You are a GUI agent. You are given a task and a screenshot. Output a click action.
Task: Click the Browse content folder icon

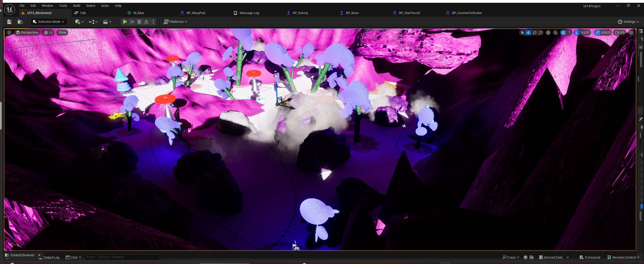click(x=20, y=22)
